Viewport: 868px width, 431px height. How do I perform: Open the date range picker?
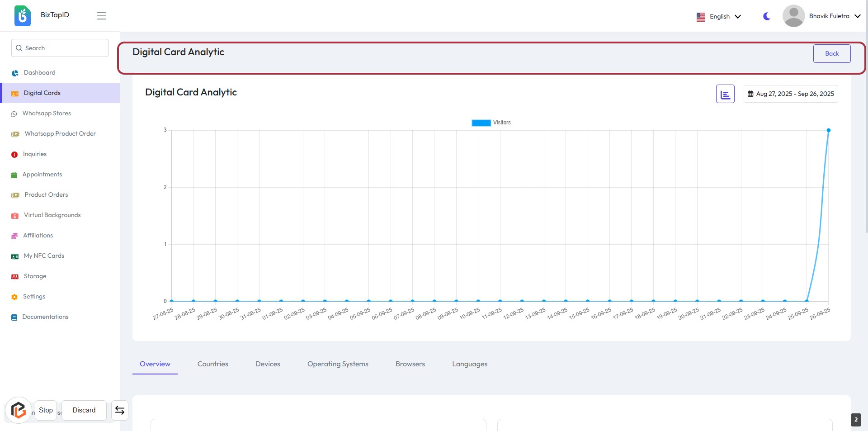tap(790, 94)
